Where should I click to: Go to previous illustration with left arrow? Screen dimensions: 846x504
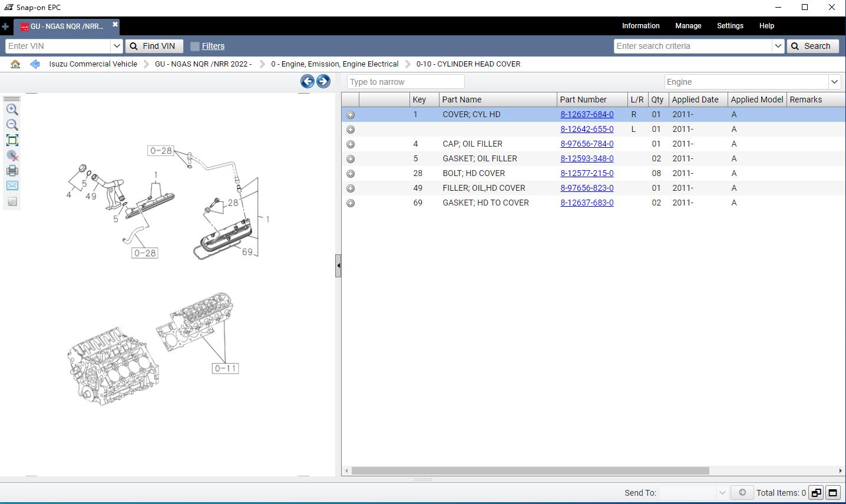coord(307,81)
